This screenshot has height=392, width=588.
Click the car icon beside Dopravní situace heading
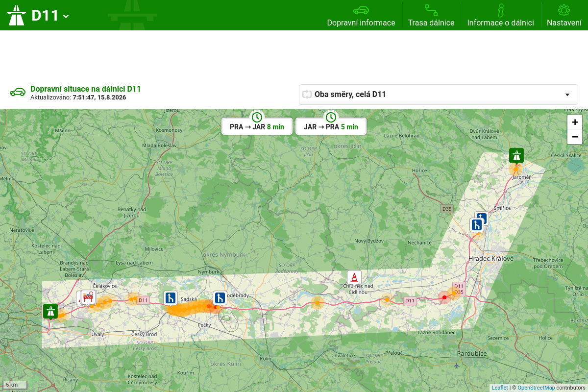coord(18,92)
